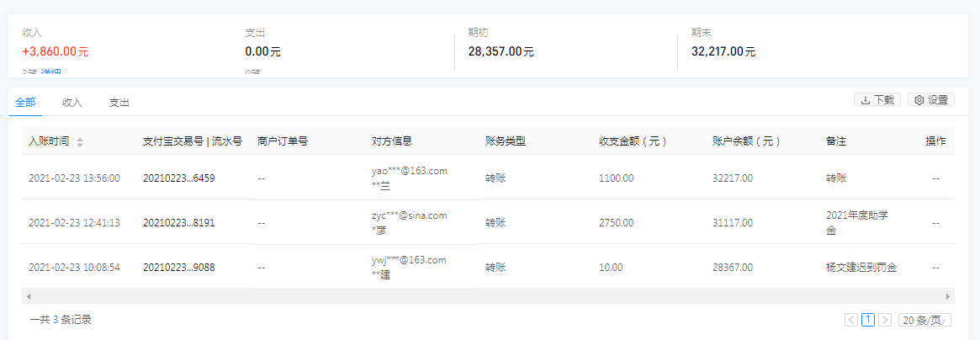The image size is (980, 340).
Task: Open the 20 条/页 page size dropdown
Action: click(924, 320)
